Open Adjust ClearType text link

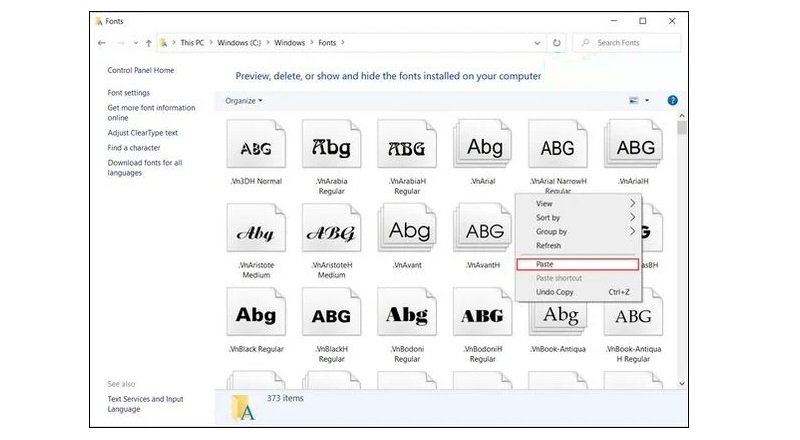[x=142, y=133]
